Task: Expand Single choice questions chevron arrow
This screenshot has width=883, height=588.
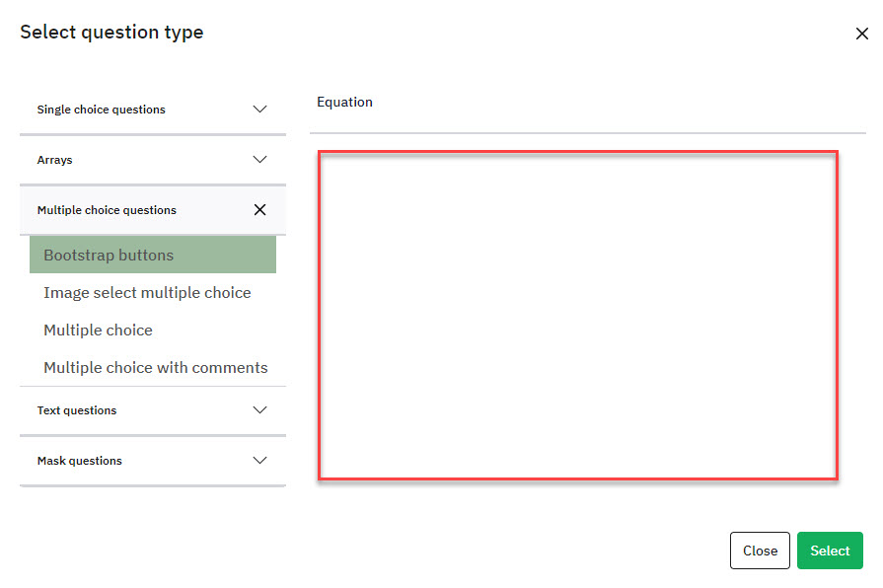Action: (260, 110)
